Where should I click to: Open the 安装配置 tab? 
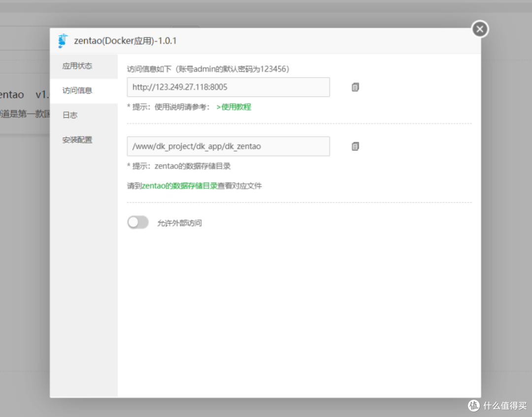[84, 140]
